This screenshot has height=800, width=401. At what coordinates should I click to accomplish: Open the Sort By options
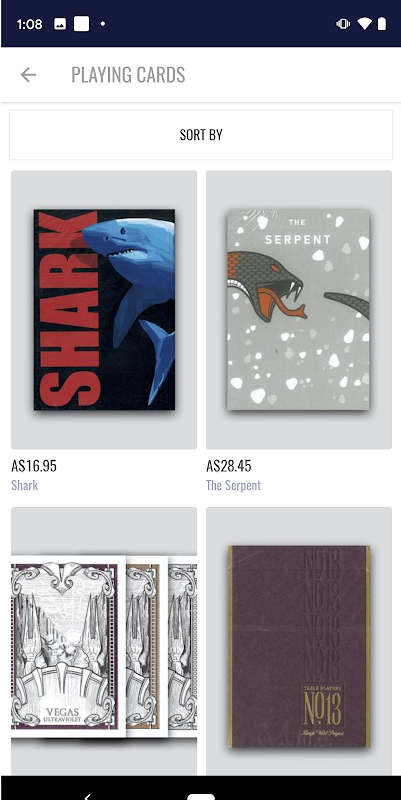click(201, 135)
